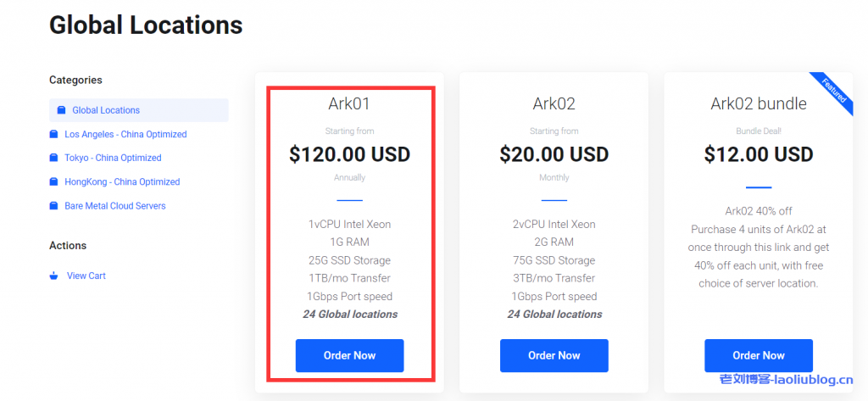This screenshot has height=401, width=868.
Task: Click the Ark01 plan title
Action: pos(349,104)
